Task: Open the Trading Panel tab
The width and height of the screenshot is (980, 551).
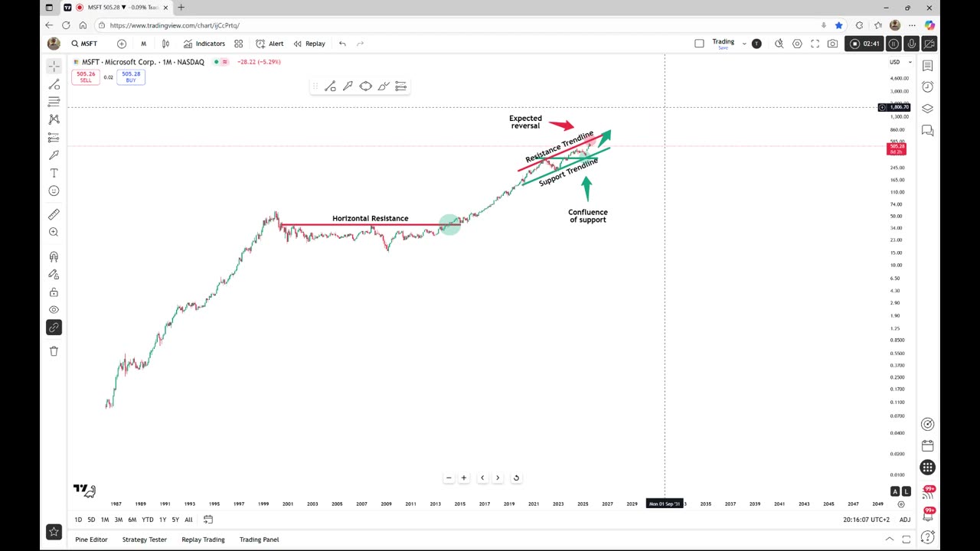Action: click(x=260, y=540)
